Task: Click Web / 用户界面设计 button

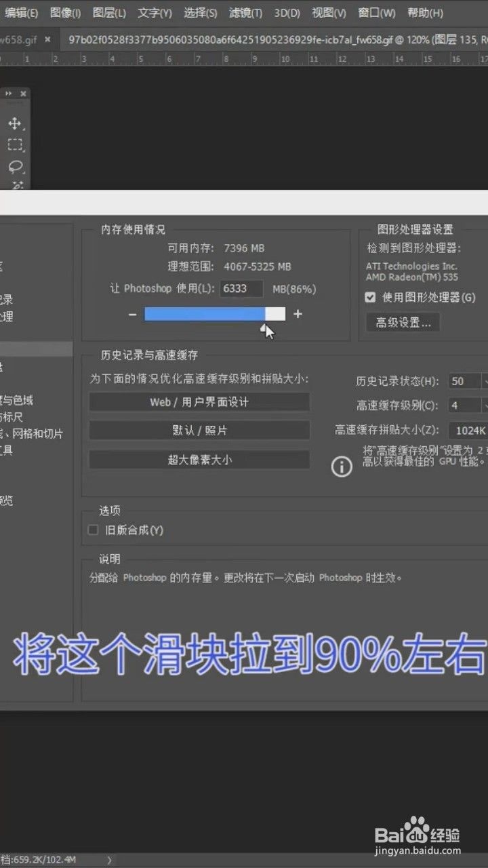Action: (x=199, y=402)
